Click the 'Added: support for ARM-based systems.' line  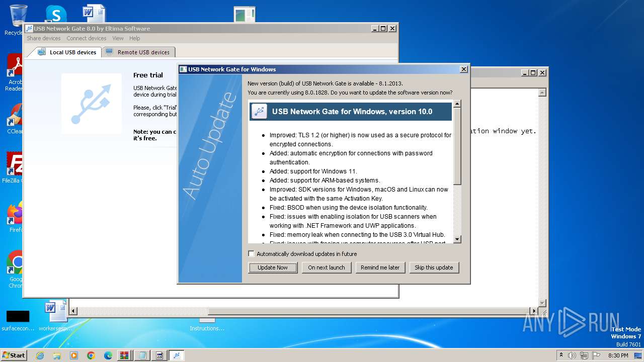coord(325,180)
